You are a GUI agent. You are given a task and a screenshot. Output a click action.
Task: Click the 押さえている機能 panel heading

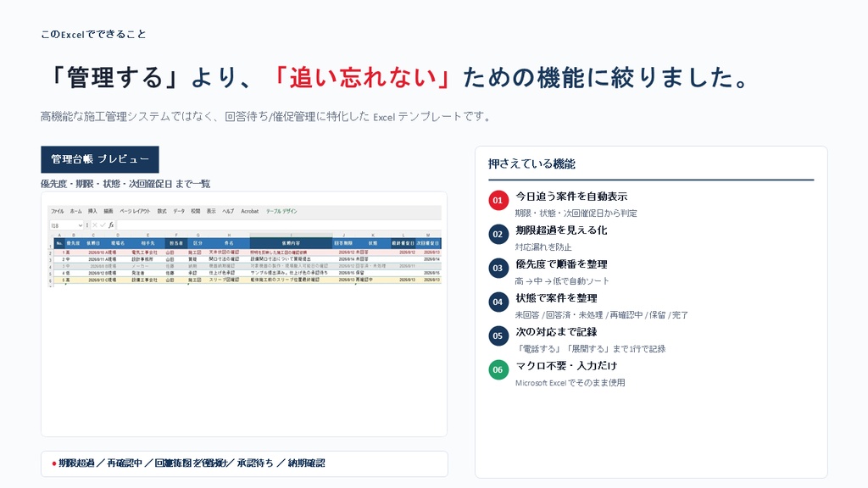pos(531,164)
